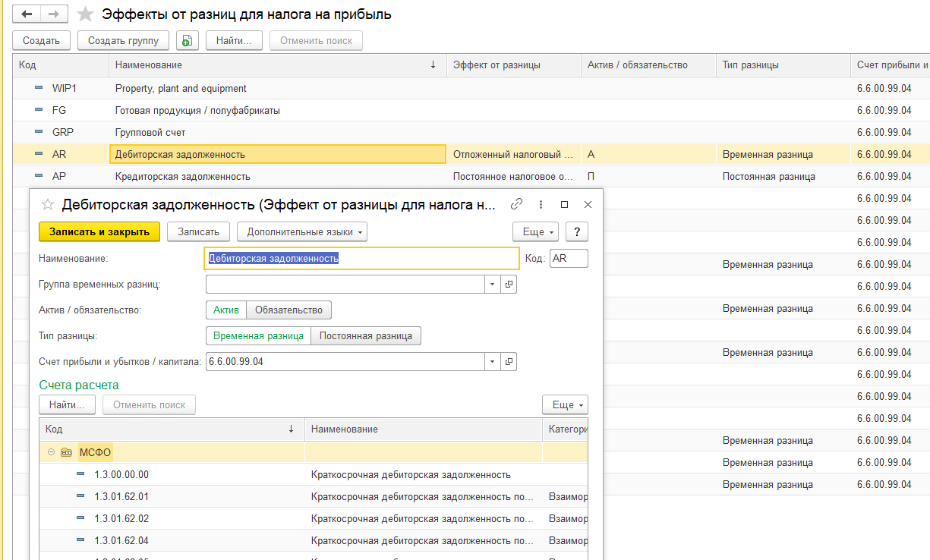
Task: Open the Дополнительные языки menu
Action: tap(302, 231)
